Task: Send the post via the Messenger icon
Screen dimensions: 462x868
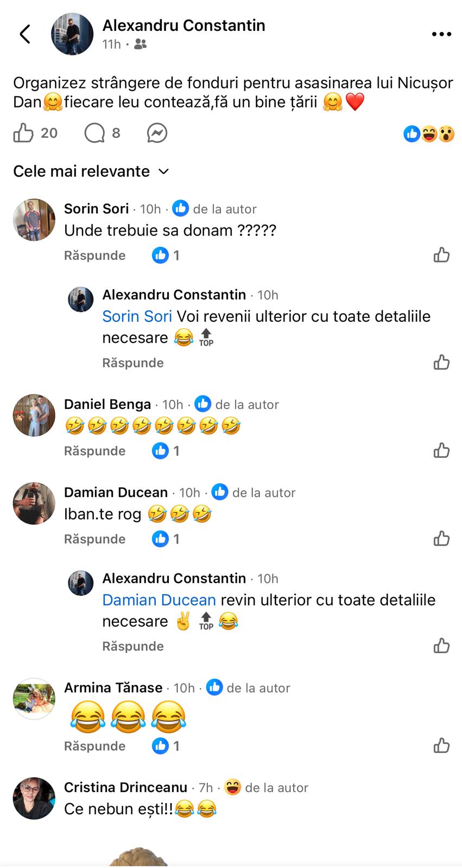Action: (x=157, y=133)
